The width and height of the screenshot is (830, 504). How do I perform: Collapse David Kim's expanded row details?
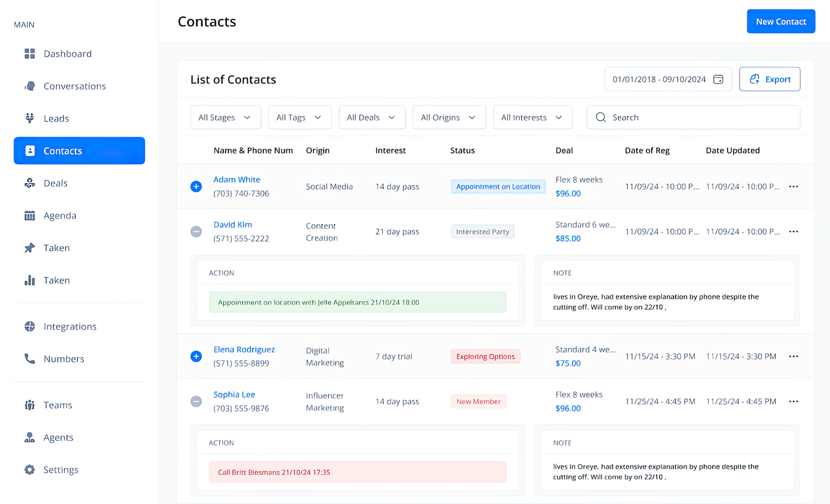196,231
